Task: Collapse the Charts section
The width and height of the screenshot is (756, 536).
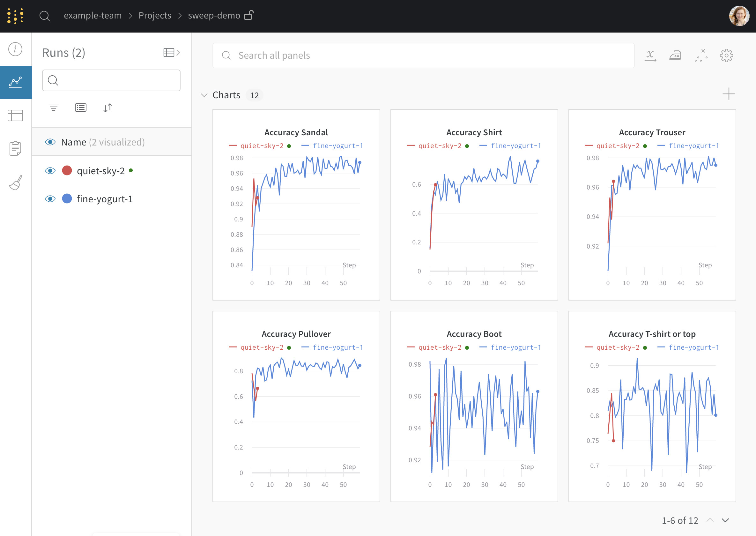Action: (x=204, y=95)
